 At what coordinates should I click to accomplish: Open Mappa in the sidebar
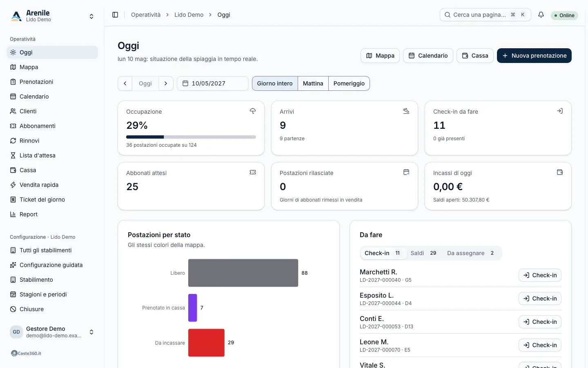tap(52, 67)
